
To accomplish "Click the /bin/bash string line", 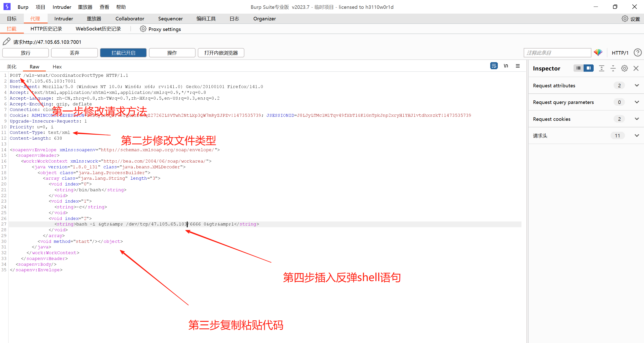I will tap(90, 190).
